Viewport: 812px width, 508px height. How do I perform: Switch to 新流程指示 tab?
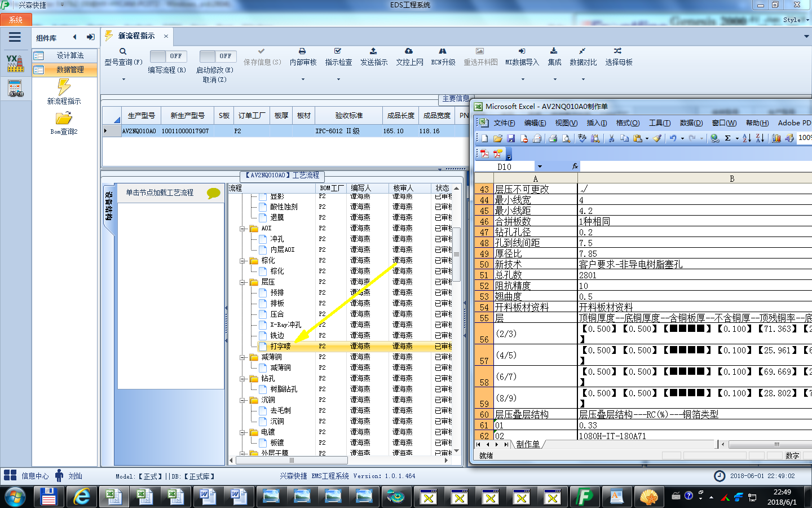point(136,36)
